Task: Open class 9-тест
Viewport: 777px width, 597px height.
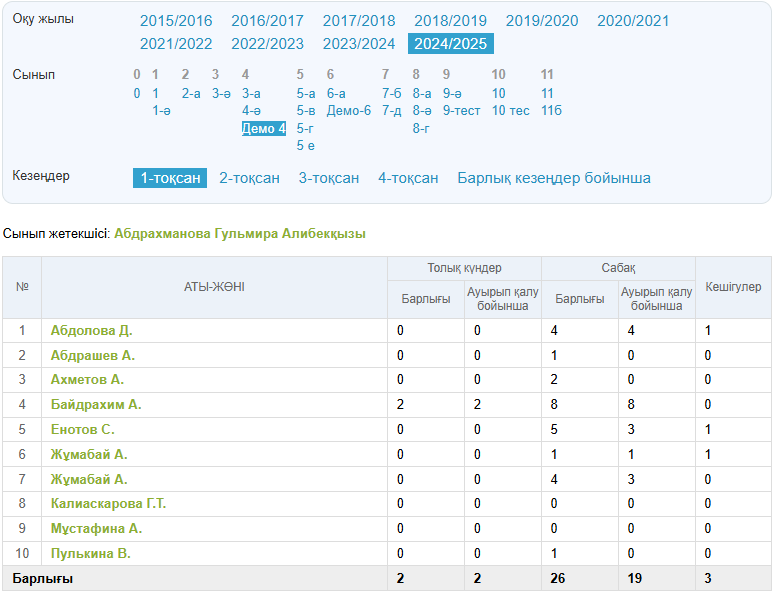Action: (461, 111)
